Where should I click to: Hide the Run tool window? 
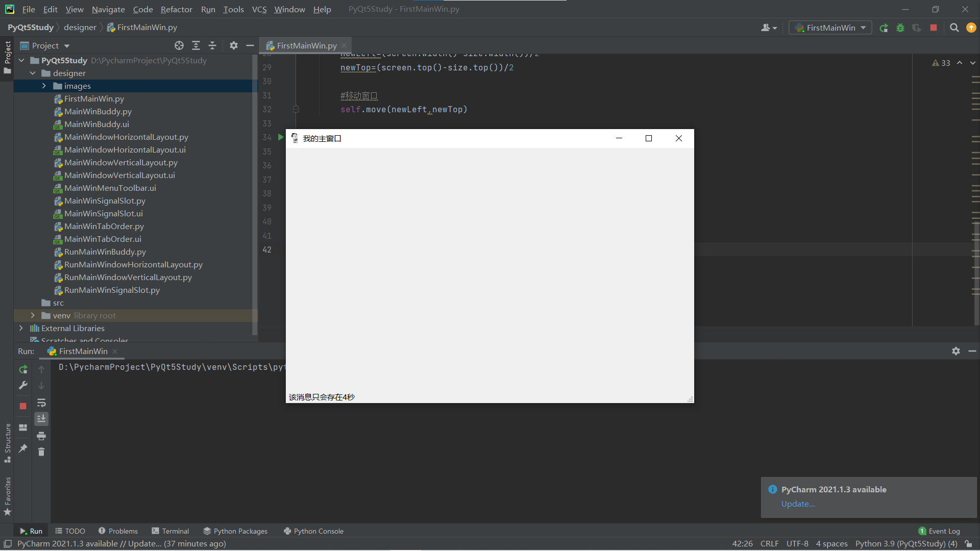point(972,351)
